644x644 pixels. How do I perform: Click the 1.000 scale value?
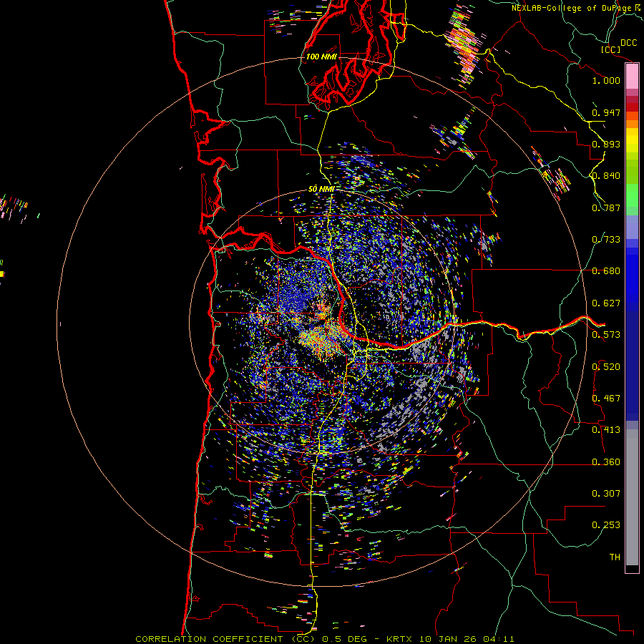(606, 80)
